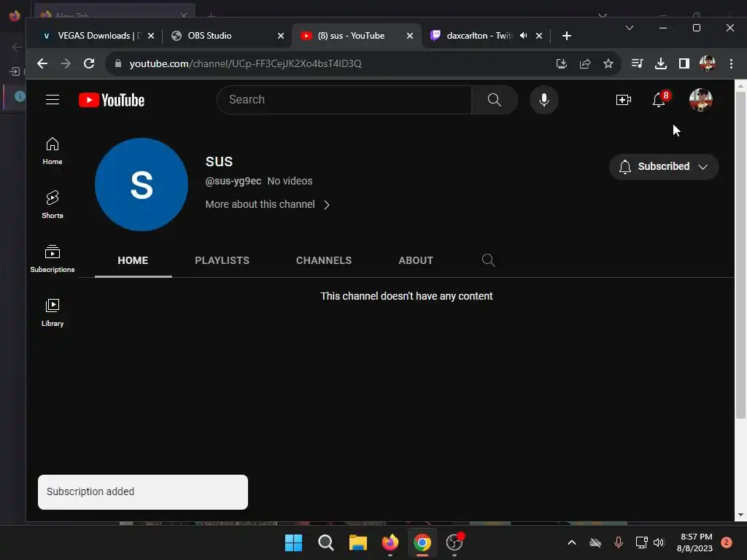Open Chrome three-dot menu
The height and width of the screenshot is (560, 747).
click(731, 63)
